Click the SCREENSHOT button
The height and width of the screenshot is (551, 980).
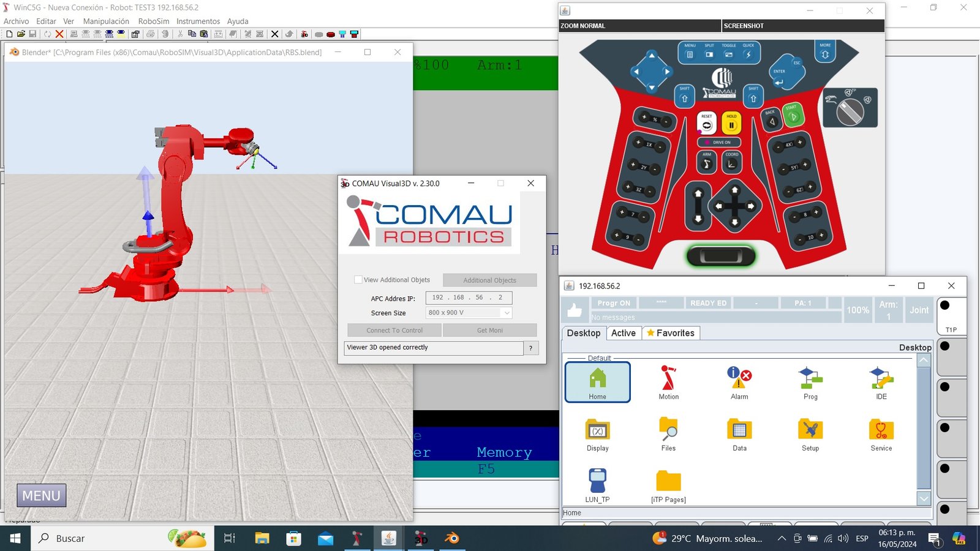coord(803,26)
